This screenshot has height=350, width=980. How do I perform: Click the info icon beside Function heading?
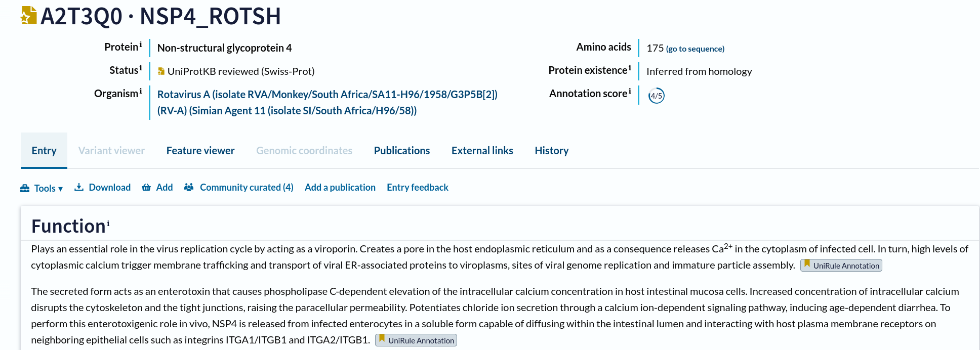tap(108, 223)
